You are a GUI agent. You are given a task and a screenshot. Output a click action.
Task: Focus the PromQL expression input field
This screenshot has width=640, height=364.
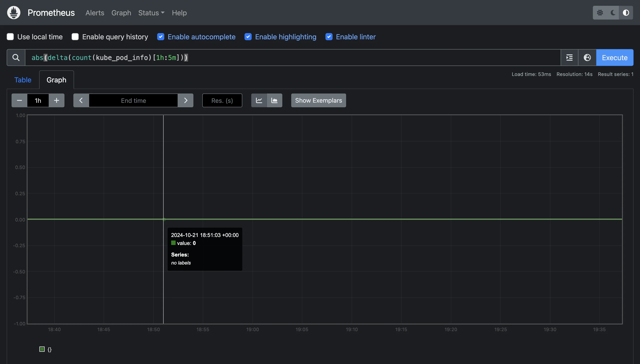[x=293, y=58]
